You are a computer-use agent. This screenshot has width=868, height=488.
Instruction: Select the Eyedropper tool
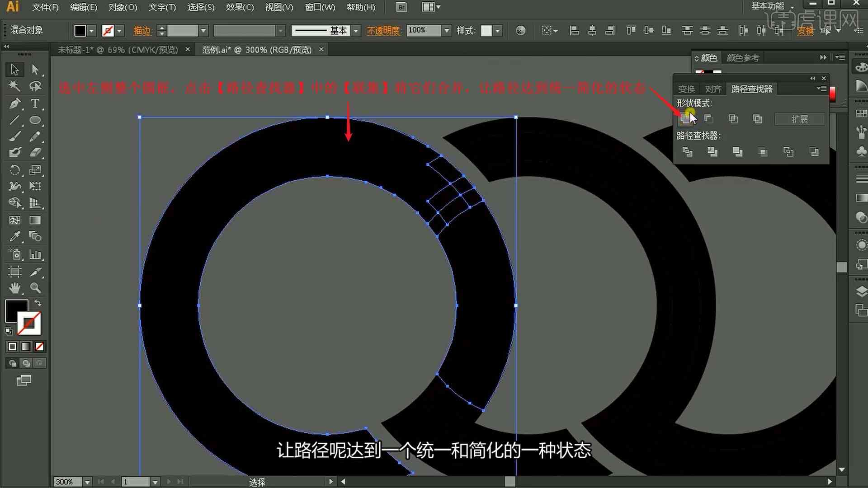pos(14,236)
